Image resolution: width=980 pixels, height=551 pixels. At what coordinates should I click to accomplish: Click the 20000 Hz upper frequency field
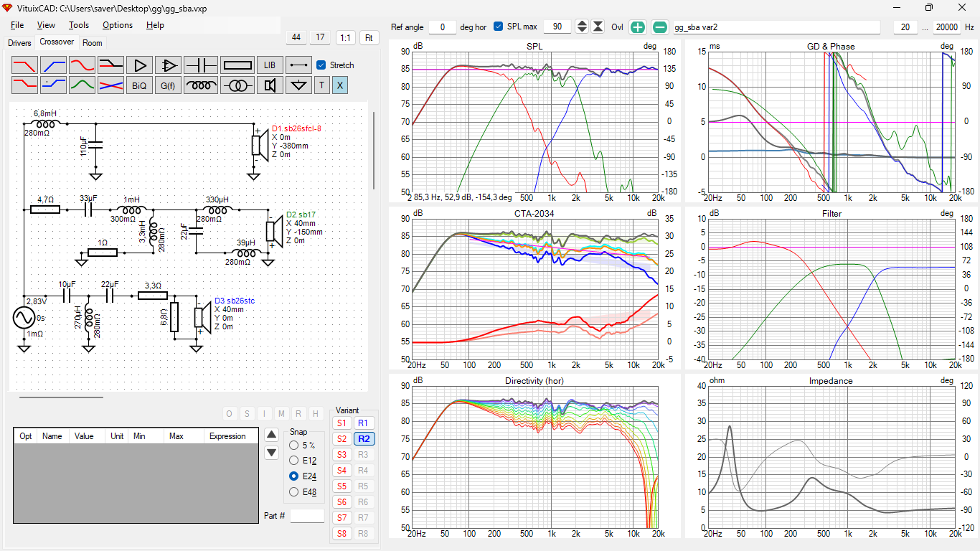point(946,27)
